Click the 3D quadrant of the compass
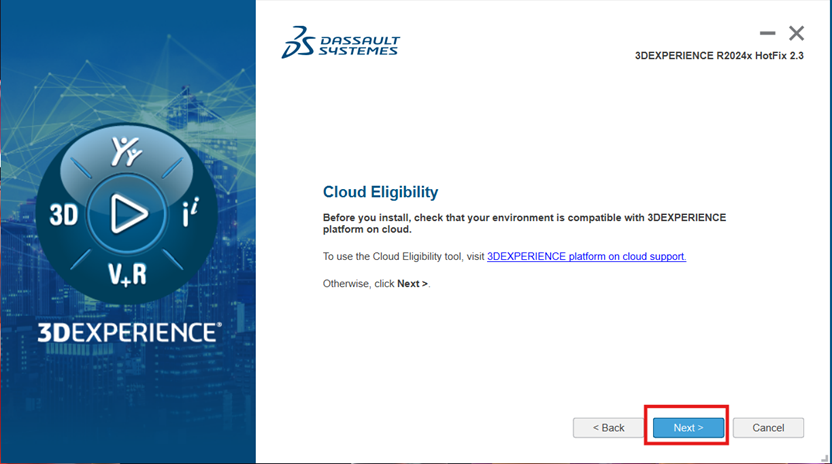Image resolution: width=832 pixels, height=464 pixels. click(64, 215)
